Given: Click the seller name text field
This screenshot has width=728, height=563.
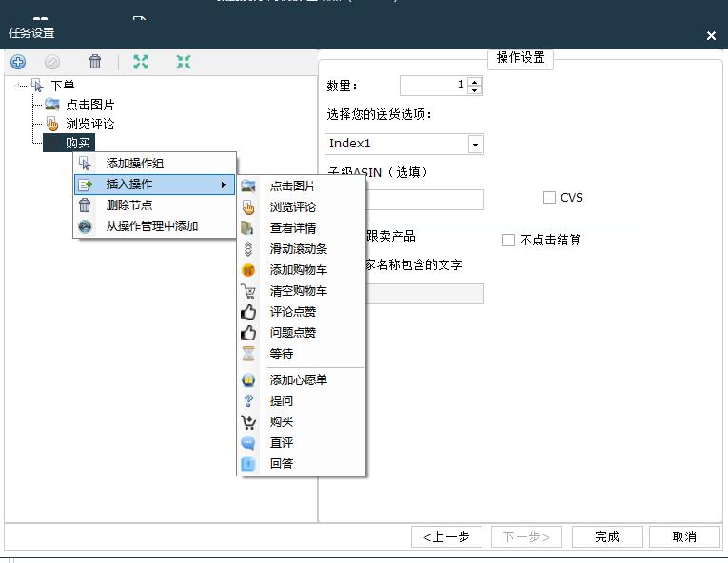Looking at the screenshot, I should click(x=423, y=294).
